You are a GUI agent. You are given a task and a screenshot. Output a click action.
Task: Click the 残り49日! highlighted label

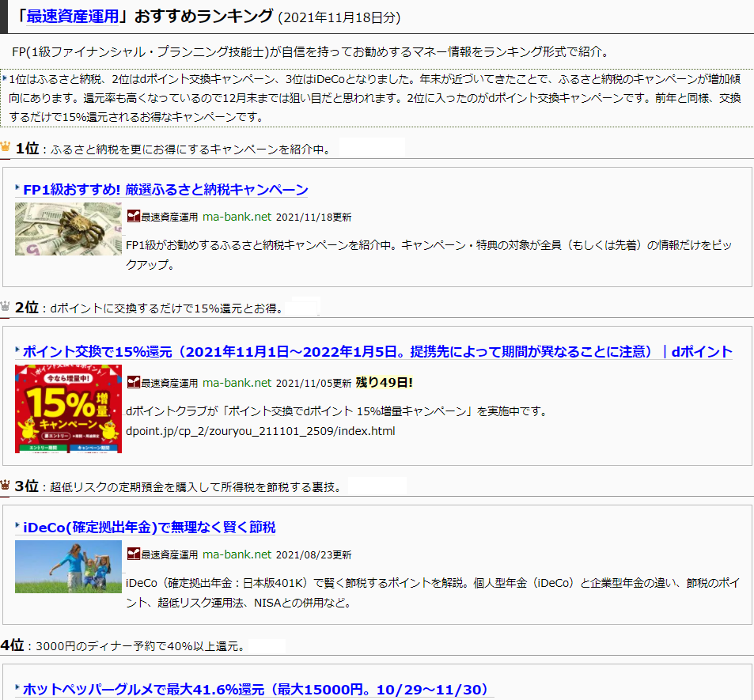click(385, 382)
